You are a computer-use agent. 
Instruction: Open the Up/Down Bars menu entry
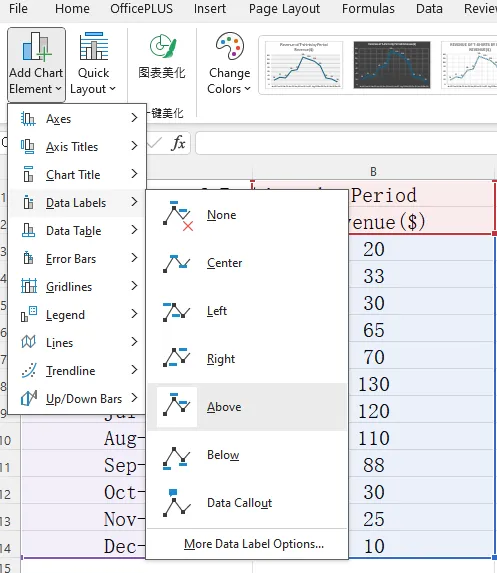(77, 399)
